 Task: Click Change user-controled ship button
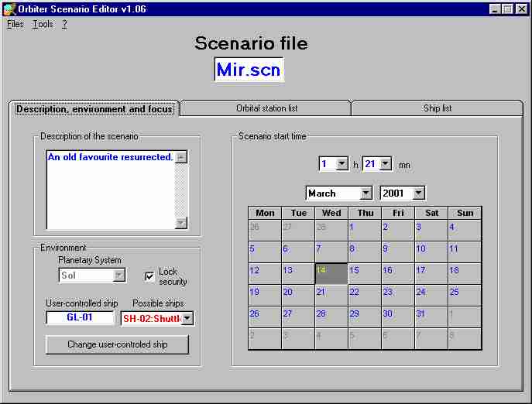click(x=117, y=344)
